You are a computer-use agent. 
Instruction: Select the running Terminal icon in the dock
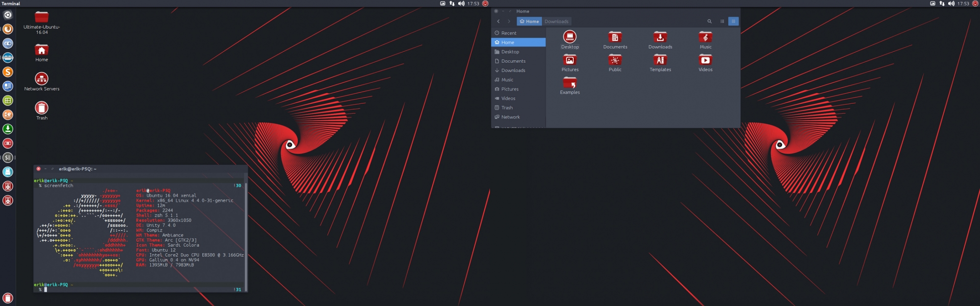(x=8, y=158)
